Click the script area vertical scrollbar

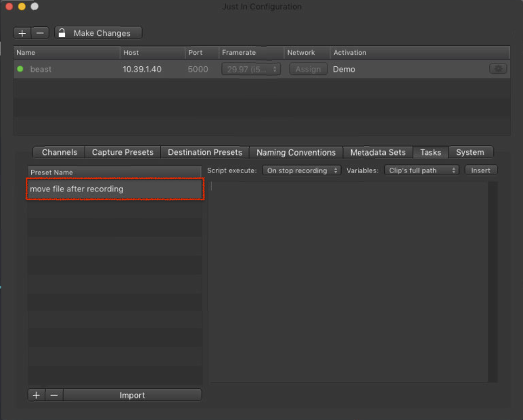pyautogui.click(x=493, y=281)
